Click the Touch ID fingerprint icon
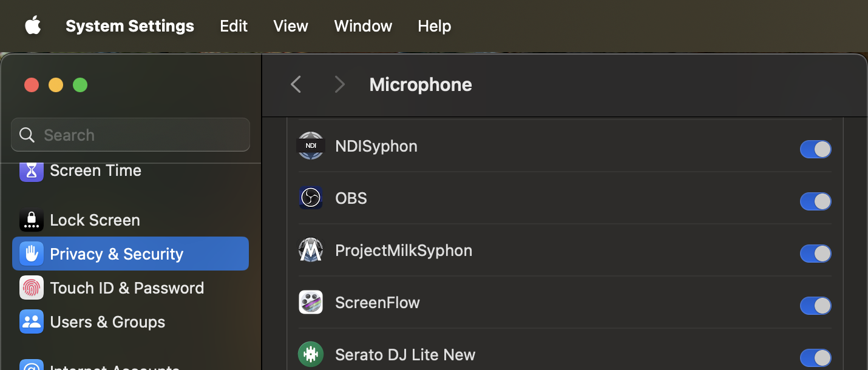This screenshot has width=868, height=370. click(x=32, y=288)
